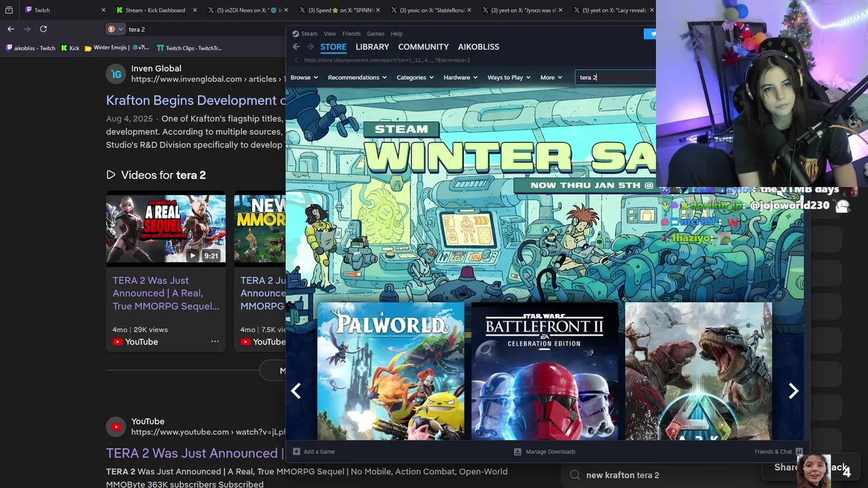Close the Twitch browser tab

(103, 10)
